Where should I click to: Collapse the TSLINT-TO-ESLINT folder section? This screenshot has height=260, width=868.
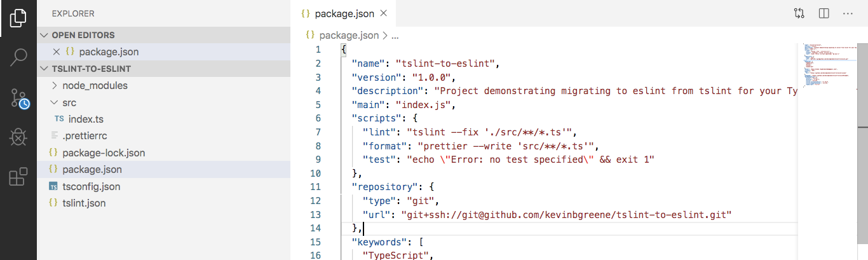[x=163, y=69]
